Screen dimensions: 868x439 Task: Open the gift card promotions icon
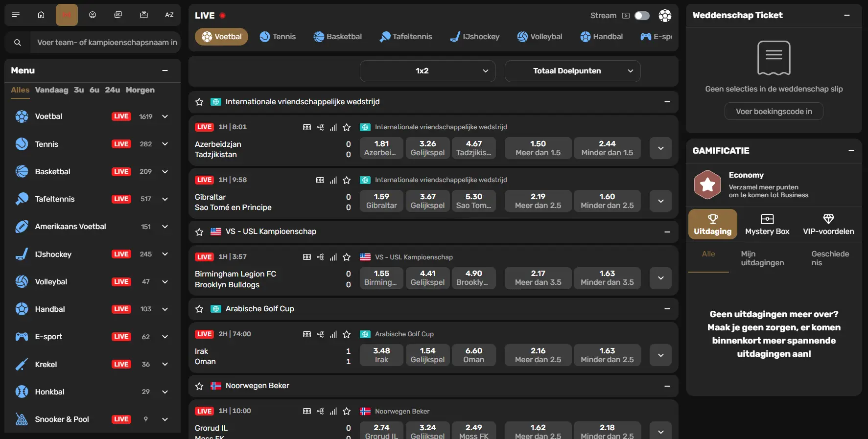tap(144, 15)
